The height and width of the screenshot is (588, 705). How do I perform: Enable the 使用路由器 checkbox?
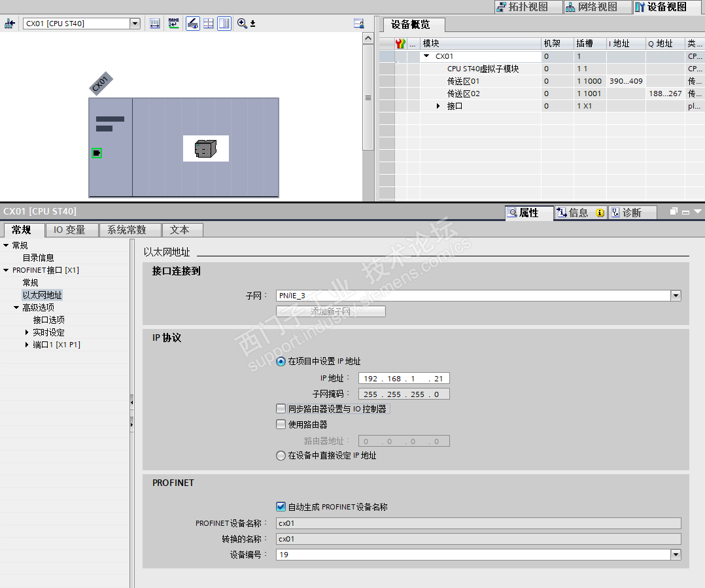pos(281,424)
